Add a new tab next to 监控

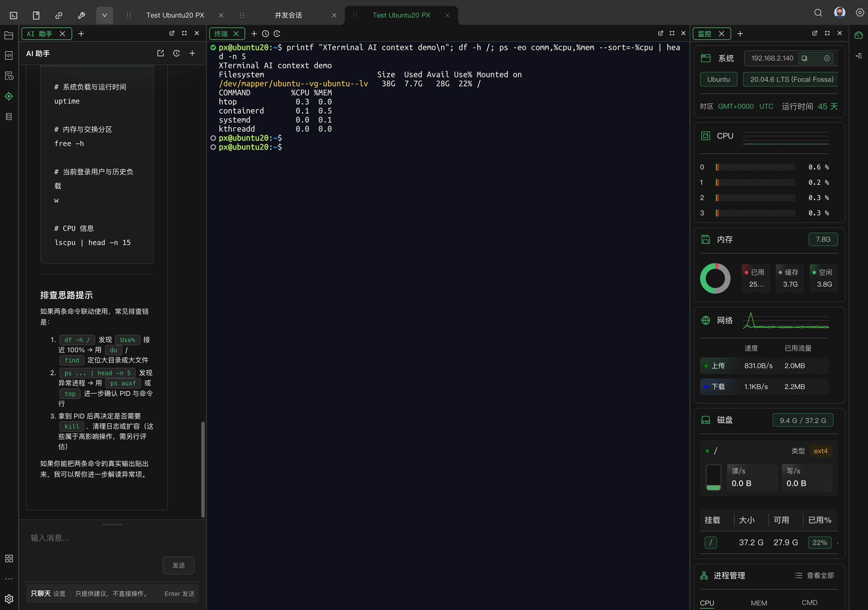point(740,34)
